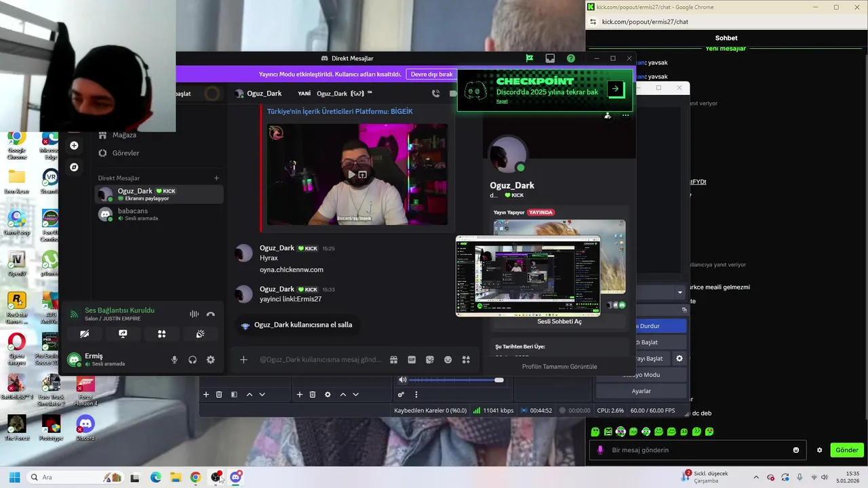Open OBS source properties gear
The image size is (868, 488).
[328, 394]
